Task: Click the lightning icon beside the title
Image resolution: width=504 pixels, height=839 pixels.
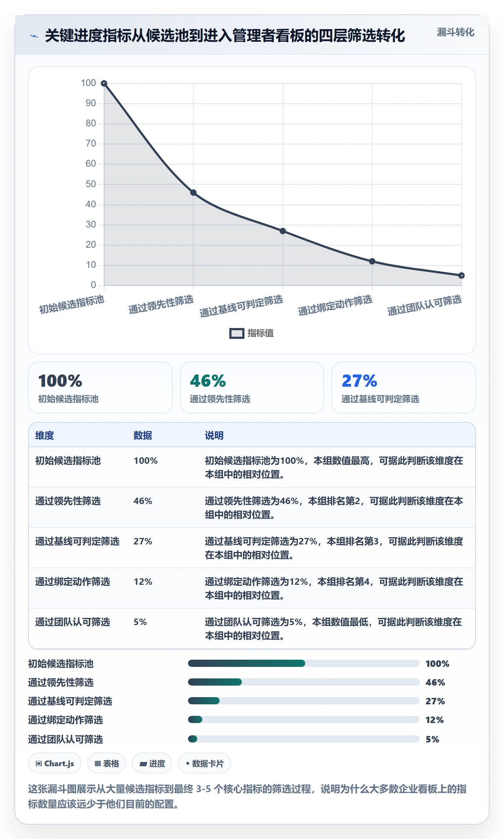Action: 34,36
